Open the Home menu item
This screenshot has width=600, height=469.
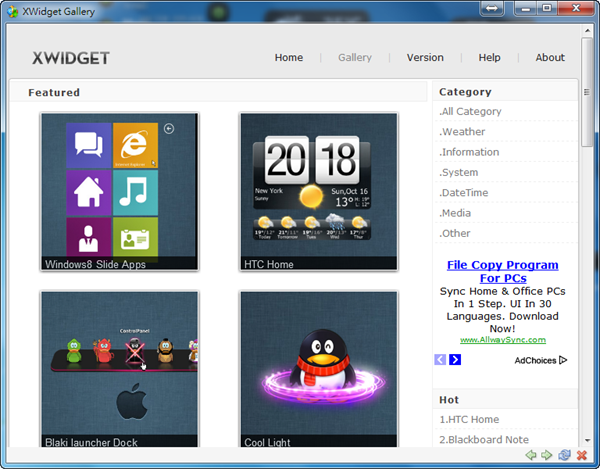pos(289,57)
